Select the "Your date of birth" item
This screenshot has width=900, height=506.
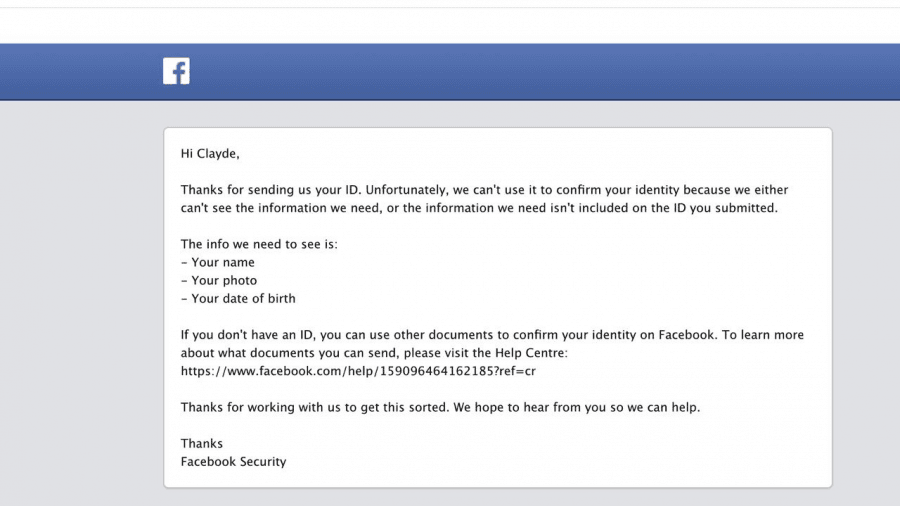[x=238, y=298]
